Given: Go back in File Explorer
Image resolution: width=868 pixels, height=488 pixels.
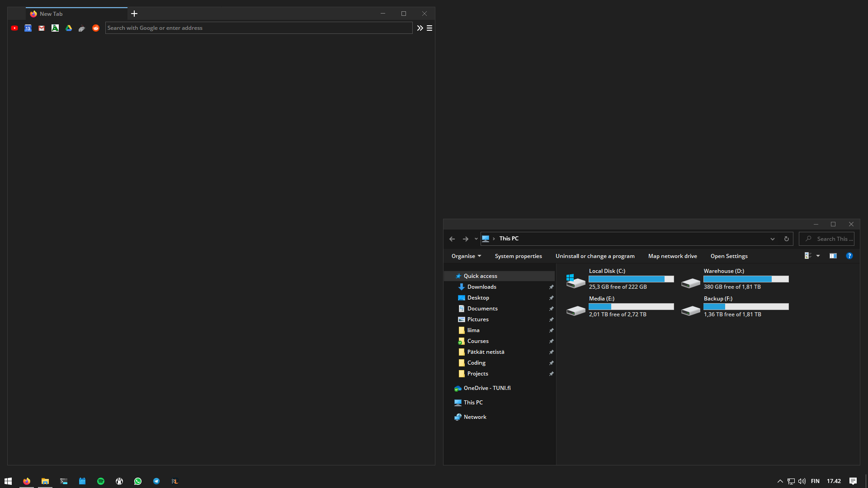Looking at the screenshot, I should pos(452,239).
